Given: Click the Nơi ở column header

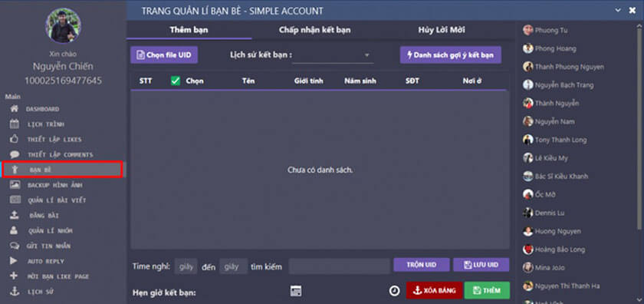Looking at the screenshot, I should pyautogui.click(x=472, y=81).
